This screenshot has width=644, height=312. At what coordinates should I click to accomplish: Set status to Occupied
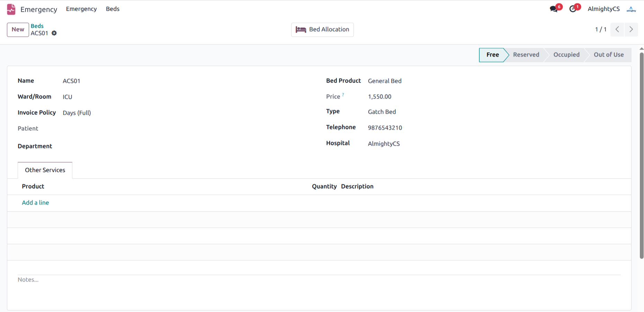566,55
